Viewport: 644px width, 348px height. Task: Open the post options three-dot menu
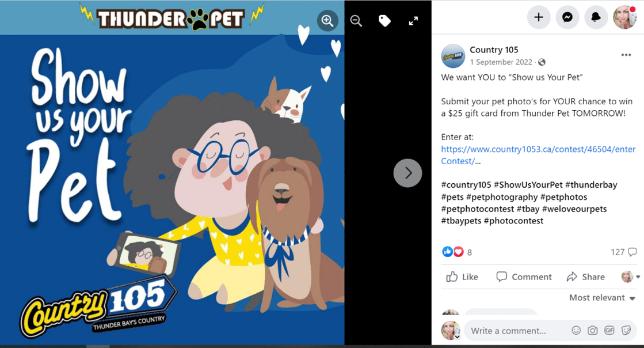pos(626,55)
